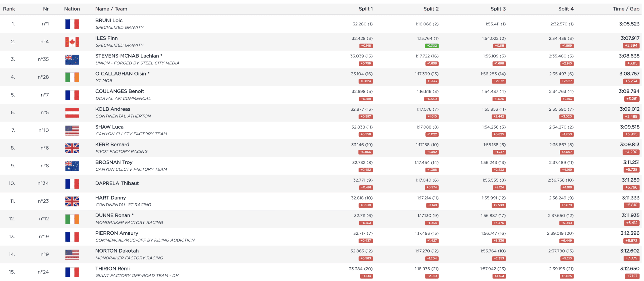Click the Name / Team column header
The width and height of the screenshot is (644, 281).
pyautogui.click(x=111, y=9)
